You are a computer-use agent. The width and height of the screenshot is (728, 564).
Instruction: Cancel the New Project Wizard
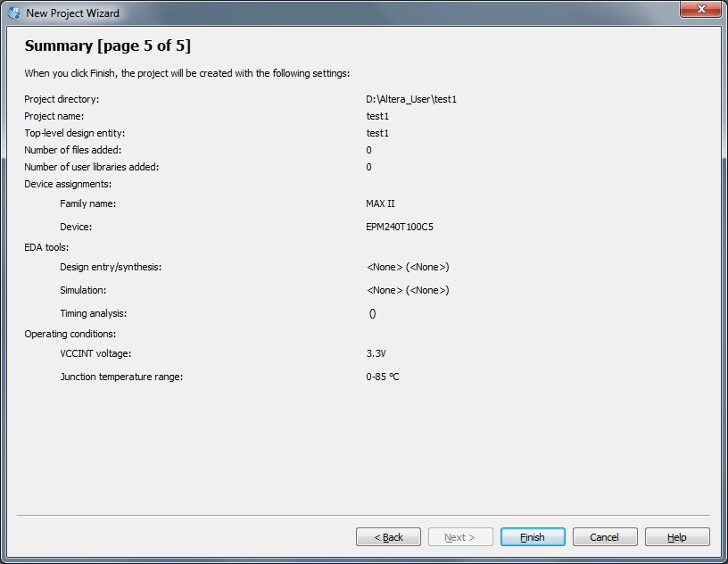pos(605,536)
